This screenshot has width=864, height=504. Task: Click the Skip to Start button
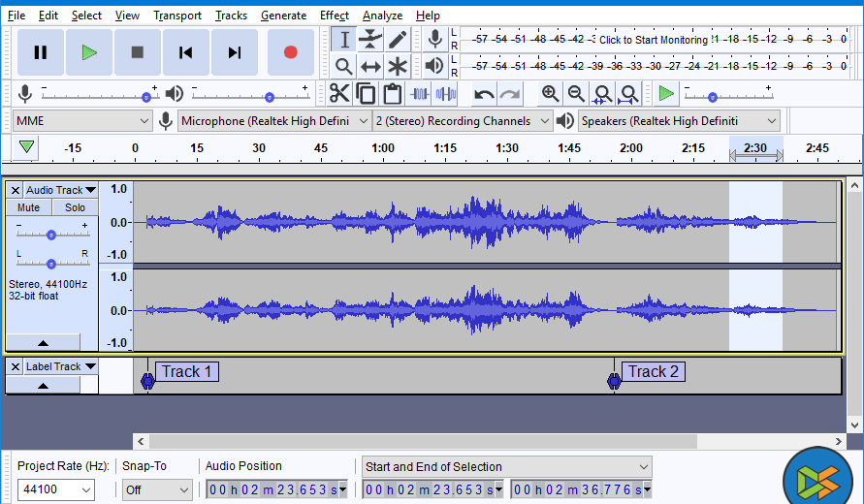186,52
